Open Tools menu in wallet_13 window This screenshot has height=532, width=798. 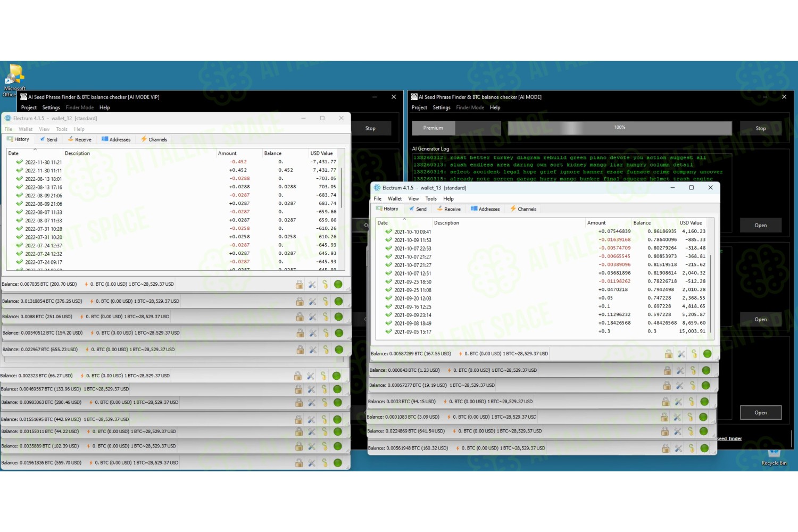coord(431,199)
